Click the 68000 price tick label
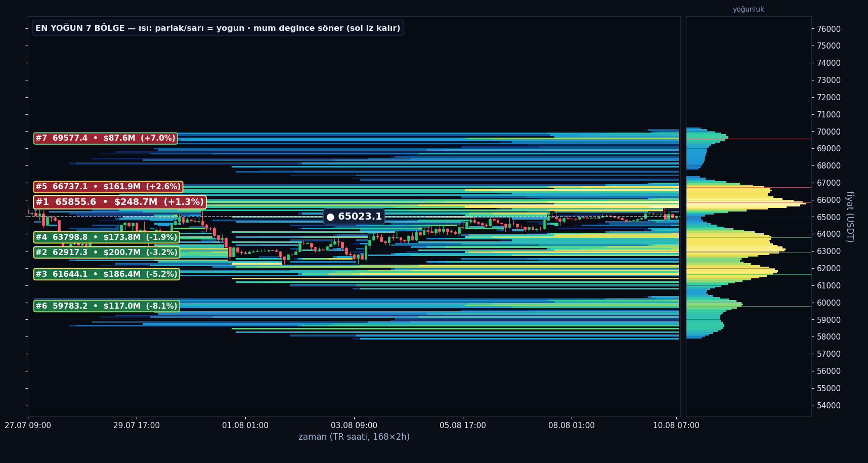The image size is (868, 463). 829,165
